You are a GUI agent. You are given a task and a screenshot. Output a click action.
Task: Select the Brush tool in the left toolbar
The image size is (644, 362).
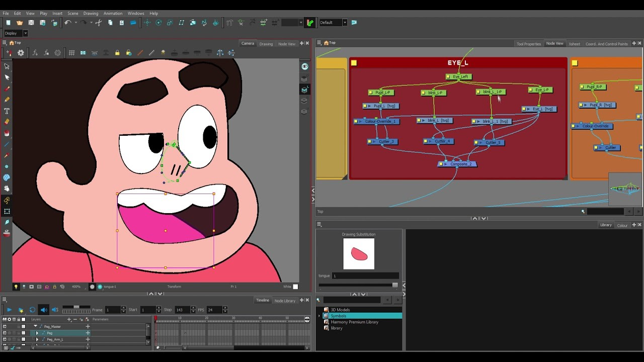click(x=7, y=88)
